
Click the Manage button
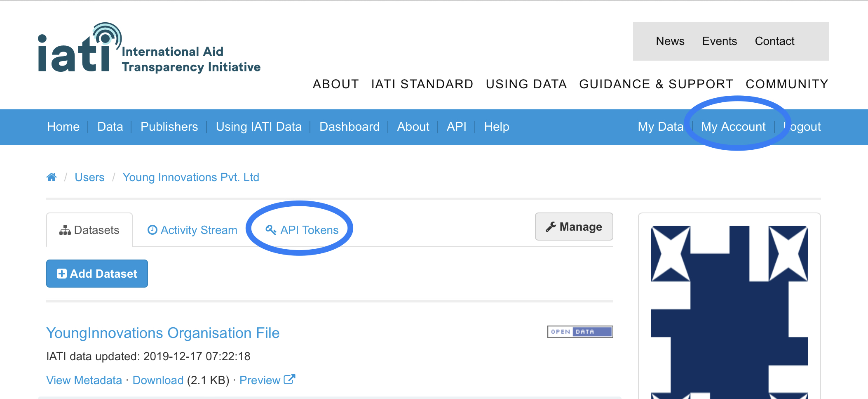tap(574, 226)
